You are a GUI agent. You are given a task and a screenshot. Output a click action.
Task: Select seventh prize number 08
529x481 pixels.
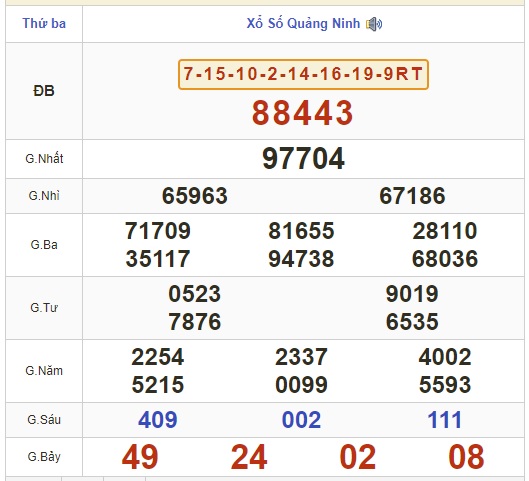click(x=466, y=457)
